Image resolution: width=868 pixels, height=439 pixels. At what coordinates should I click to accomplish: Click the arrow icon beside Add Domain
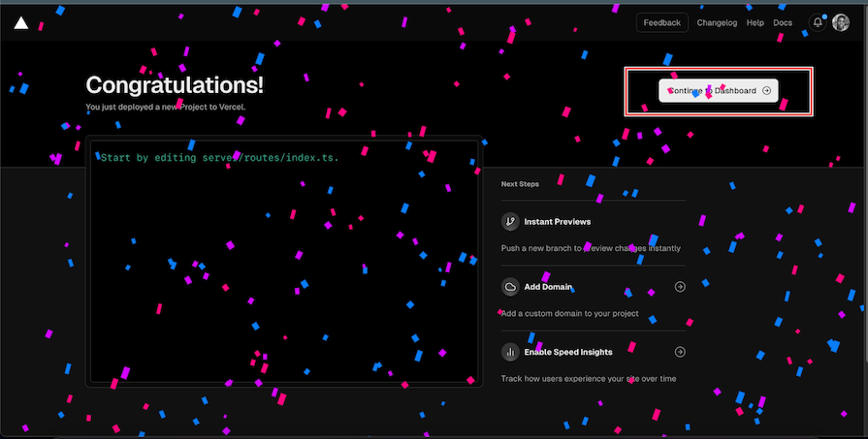click(x=680, y=287)
